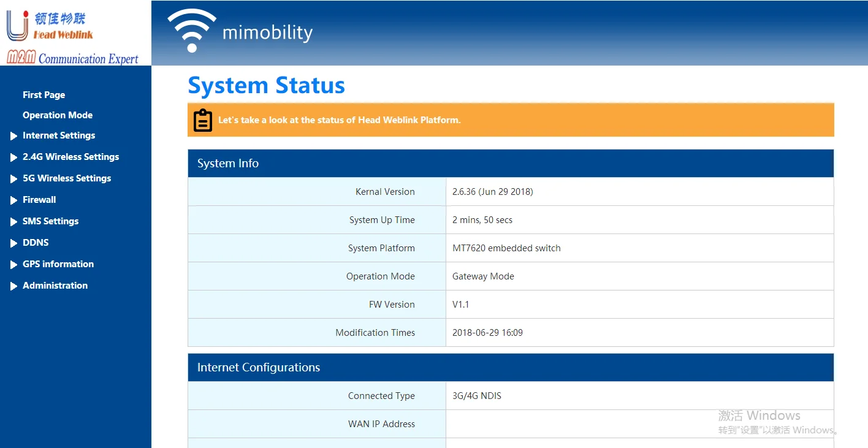Screen dimensions: 868x448
Task: Expand the 5G Wireless Settings arrow
Action: click(x=14, y=179)
